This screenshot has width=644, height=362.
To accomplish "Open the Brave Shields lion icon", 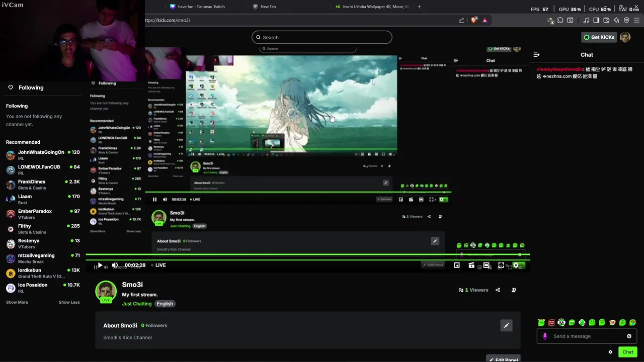I will pyautogui.click(x=474, y=20).
